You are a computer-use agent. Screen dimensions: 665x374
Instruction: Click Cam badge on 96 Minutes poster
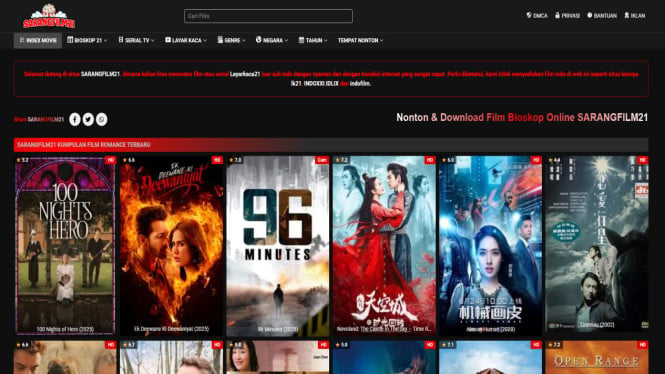[x=322, y=160]
